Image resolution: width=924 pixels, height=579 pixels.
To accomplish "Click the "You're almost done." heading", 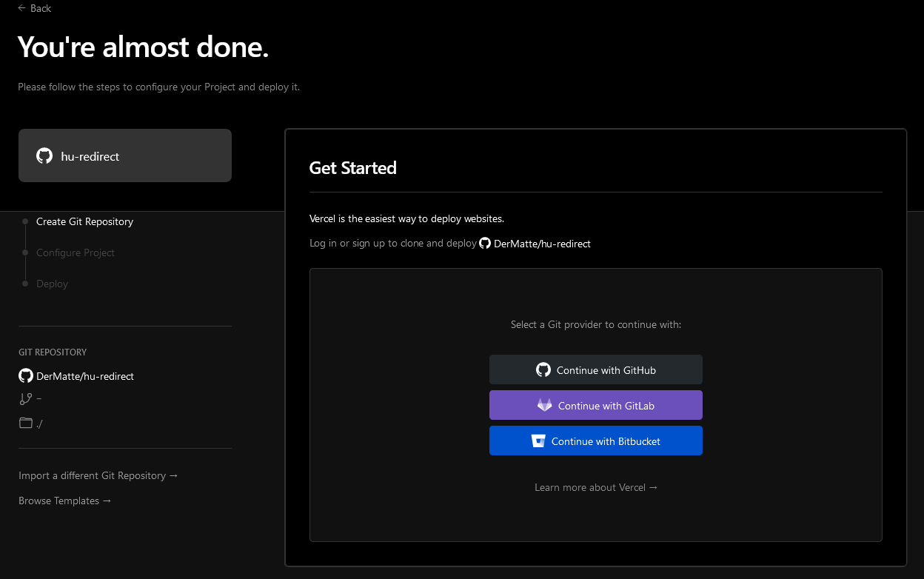I will [x=143, y=47].
